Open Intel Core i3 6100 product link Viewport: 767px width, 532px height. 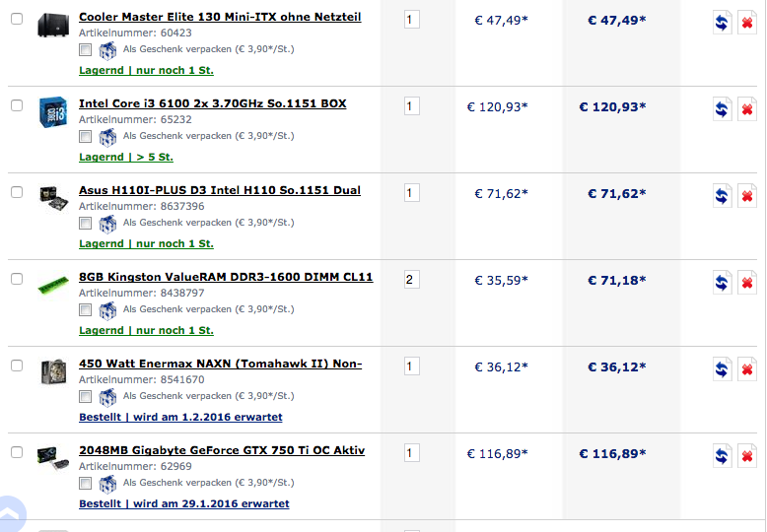click(x=213, y=103)
